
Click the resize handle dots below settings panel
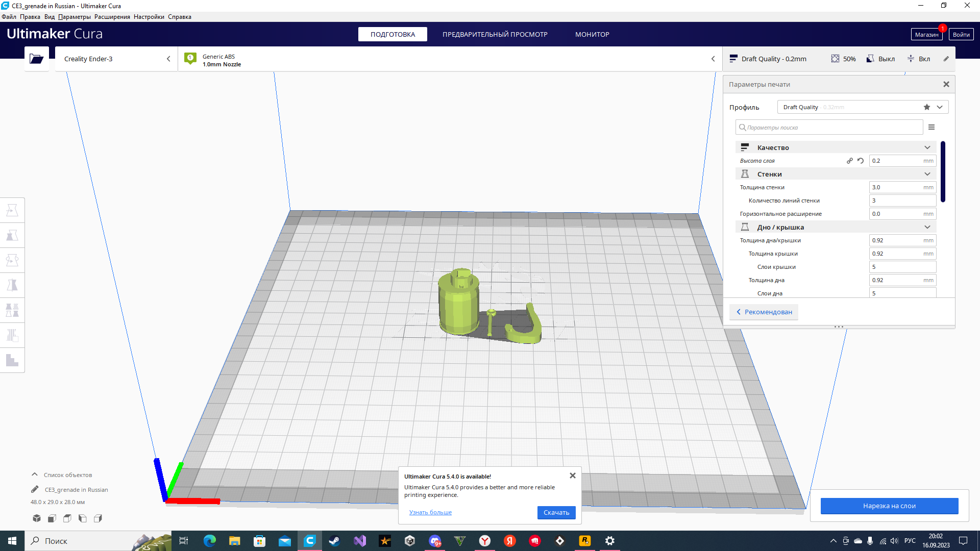pyautogui.click(x=839, y=327)
